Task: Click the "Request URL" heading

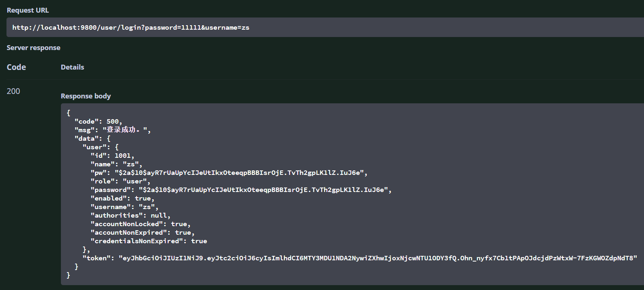Action: click(x=28, y=10)
